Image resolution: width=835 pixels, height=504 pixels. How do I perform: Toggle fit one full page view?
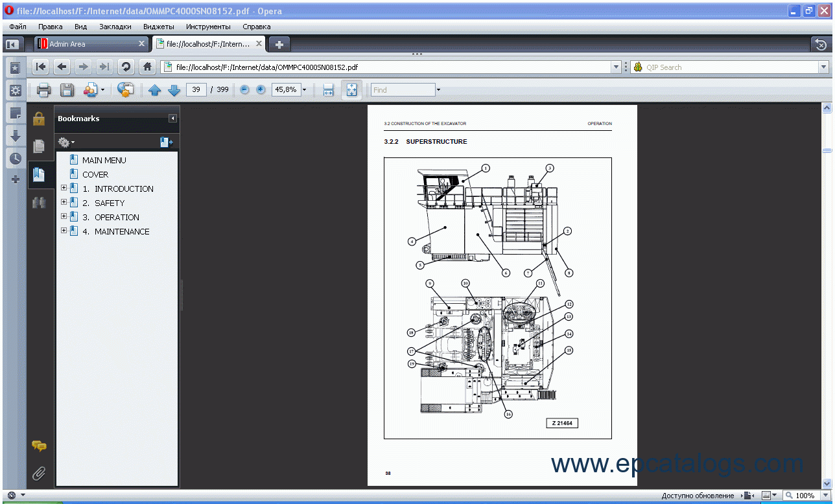pos(351,90)
